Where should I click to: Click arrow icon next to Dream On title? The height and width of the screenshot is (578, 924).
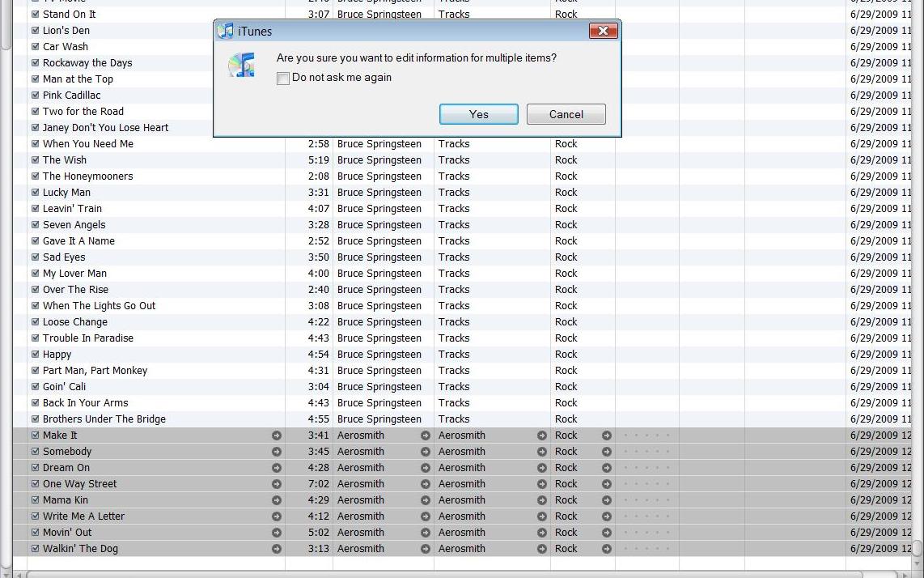pos(277,468)
